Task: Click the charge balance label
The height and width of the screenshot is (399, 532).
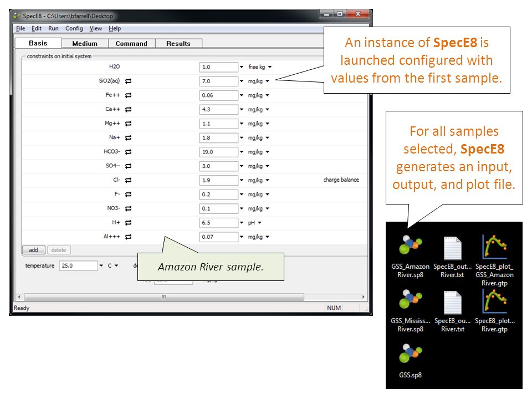Action: pyautogui.click(x=341, y=180)
